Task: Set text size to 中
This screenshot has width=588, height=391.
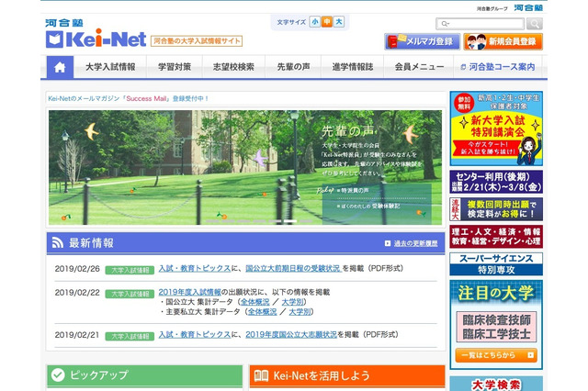Action: pyautogui.click(x=327, y=22)
